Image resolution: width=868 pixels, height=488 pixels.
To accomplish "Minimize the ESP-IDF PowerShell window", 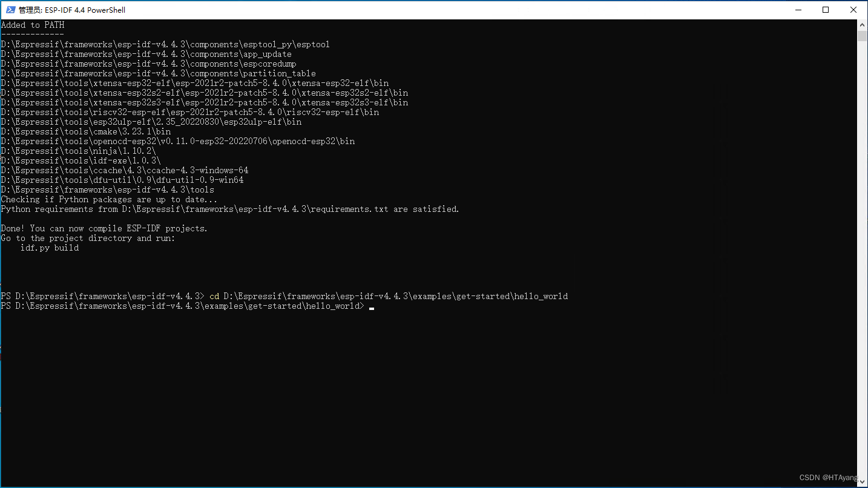I will tap(798, 10).
